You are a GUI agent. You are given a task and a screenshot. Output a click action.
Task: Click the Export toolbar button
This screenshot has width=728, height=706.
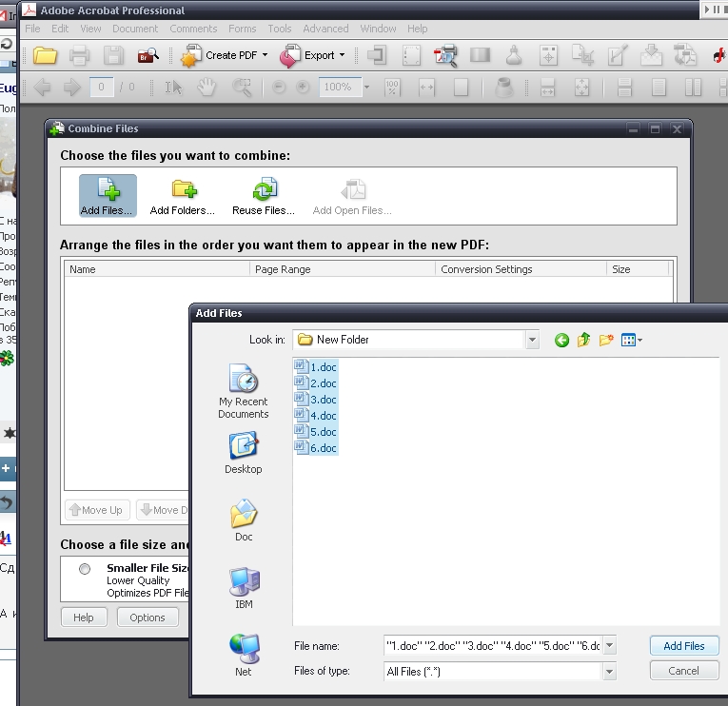click(x=306, y=55)
